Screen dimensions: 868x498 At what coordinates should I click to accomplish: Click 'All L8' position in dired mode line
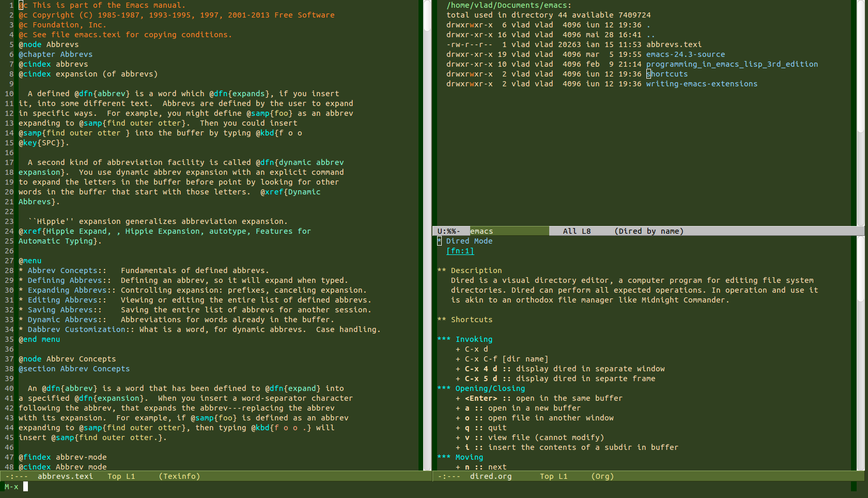pyautogui.click(x=577, y=231)
